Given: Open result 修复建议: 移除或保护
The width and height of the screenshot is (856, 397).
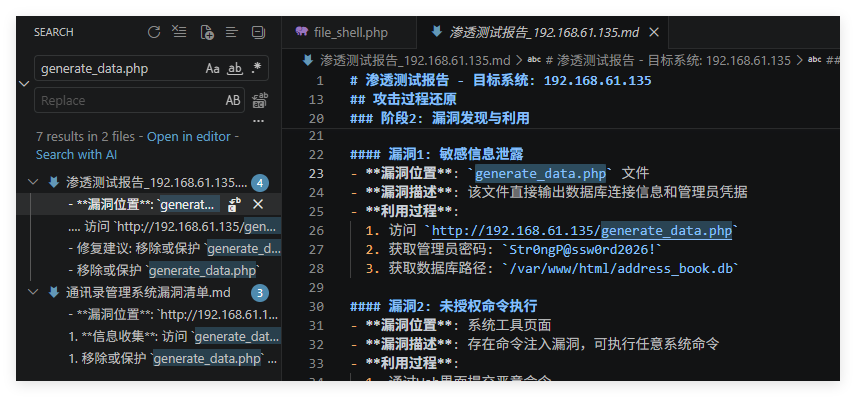Looking at the screenshot, I should click(x=175, y=248).
